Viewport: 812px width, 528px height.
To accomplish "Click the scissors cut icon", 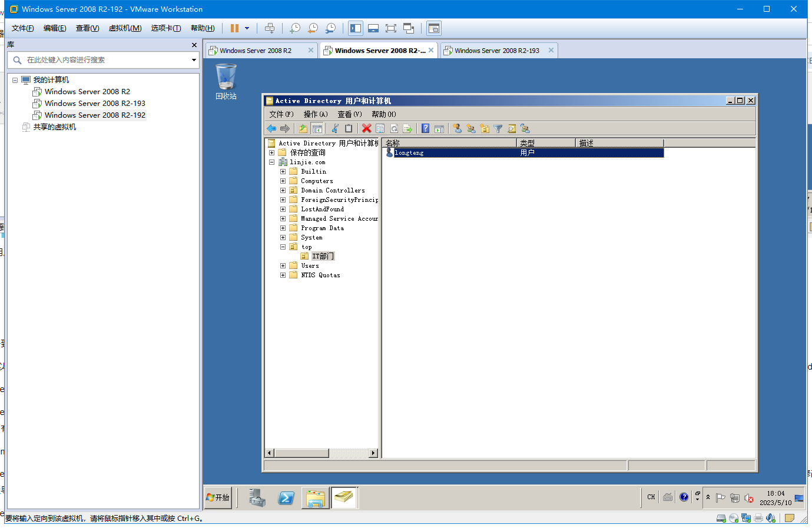I will pos(334,128).
